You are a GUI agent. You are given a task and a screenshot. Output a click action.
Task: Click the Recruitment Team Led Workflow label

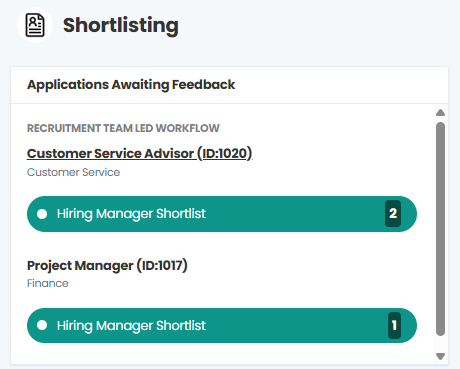(x=123, y=128)
